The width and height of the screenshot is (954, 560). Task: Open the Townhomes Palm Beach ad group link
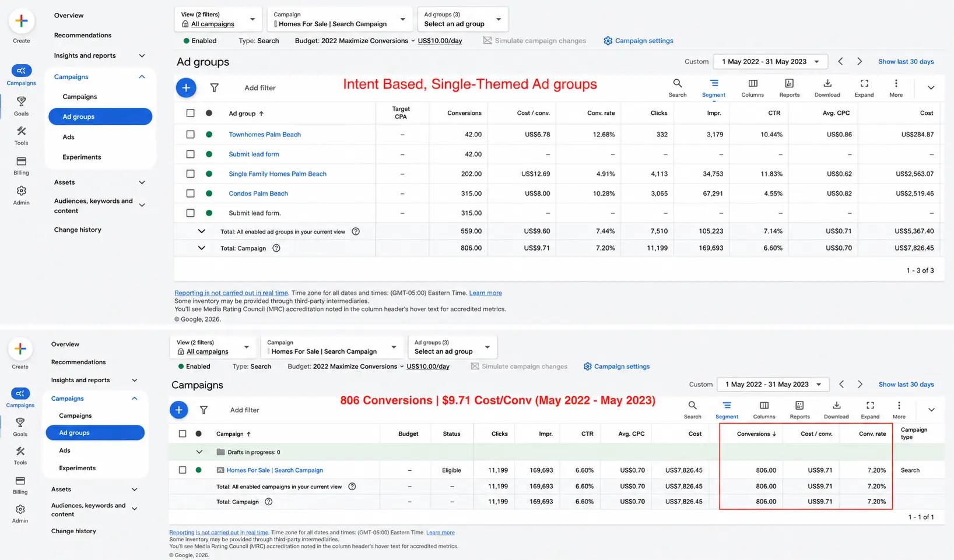click(x=265, y=135)
